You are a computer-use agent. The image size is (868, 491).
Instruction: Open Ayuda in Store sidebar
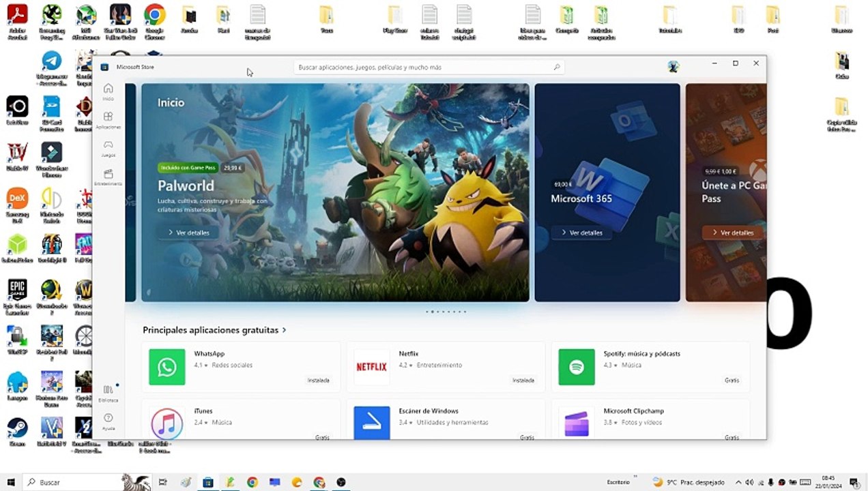(x=108, y=421)
